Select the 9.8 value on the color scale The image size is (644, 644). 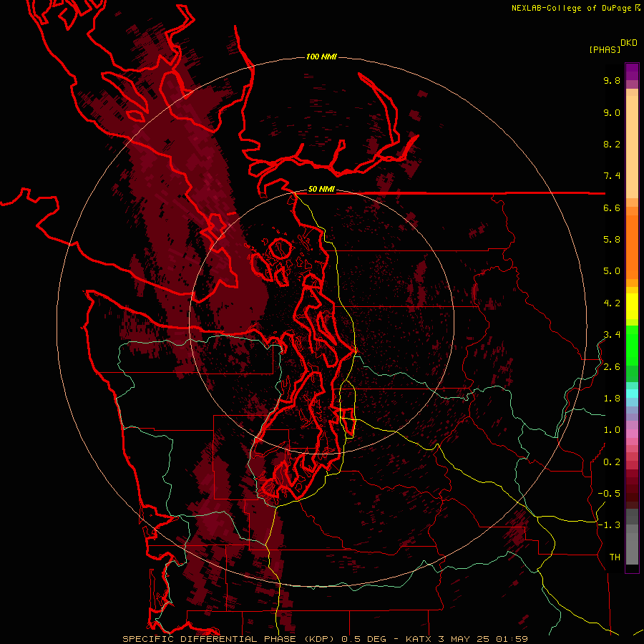coord(612,80)
